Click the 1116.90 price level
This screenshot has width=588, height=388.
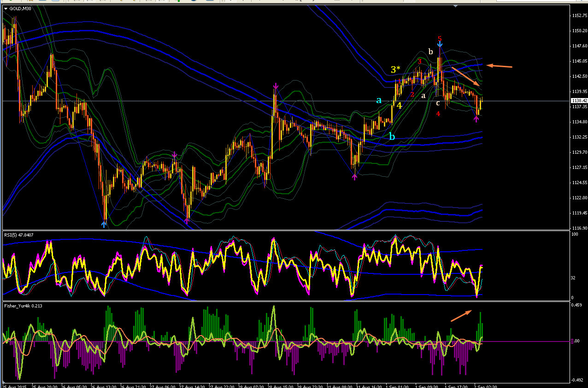[x=579, y=228]
